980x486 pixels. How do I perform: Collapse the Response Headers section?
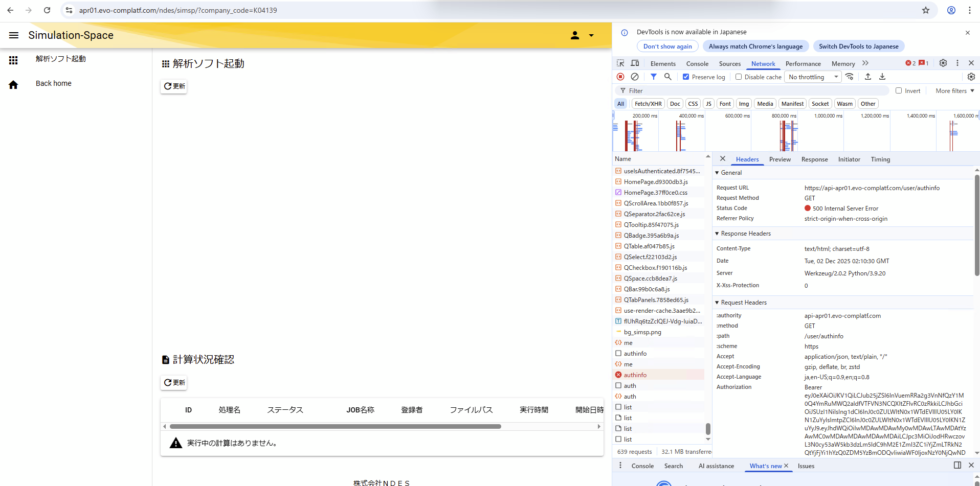pos(717,234)
